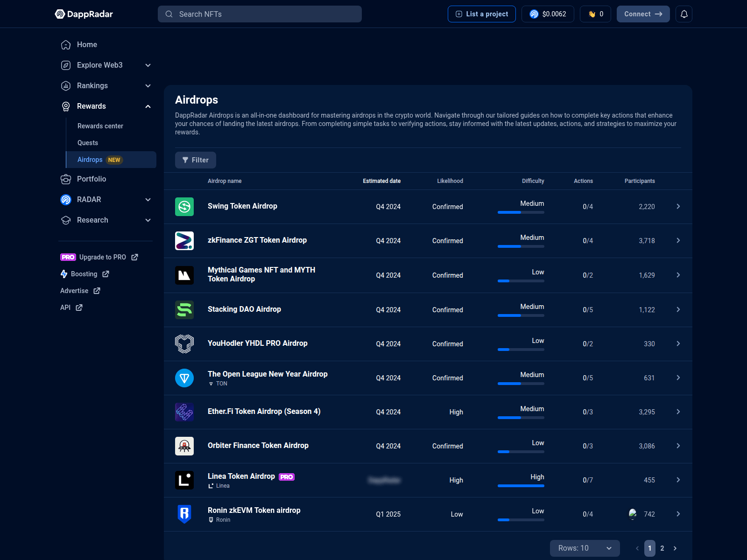
Task: Select the Quests menu item
Action: pos(87,142)
